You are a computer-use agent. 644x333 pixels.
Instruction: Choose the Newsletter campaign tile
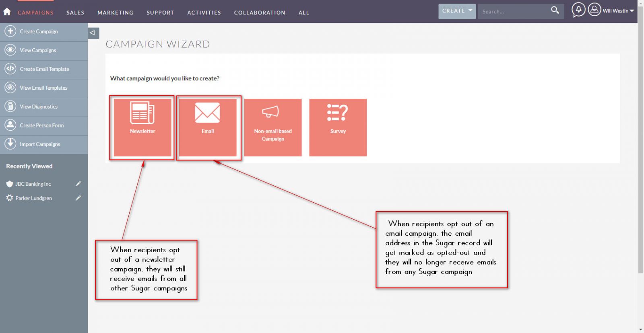click(x=142, y=127)
